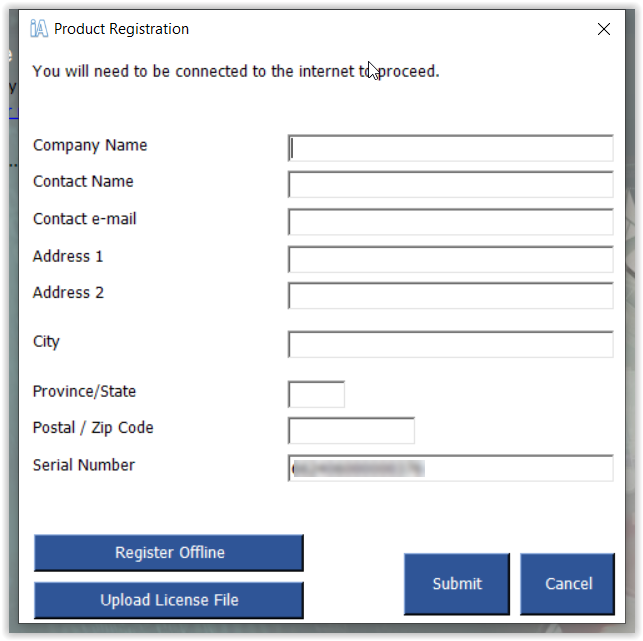This screenshot has height=641, width=643.
Task: Click the Postal / Zip Code label
Action: (93, 428)
